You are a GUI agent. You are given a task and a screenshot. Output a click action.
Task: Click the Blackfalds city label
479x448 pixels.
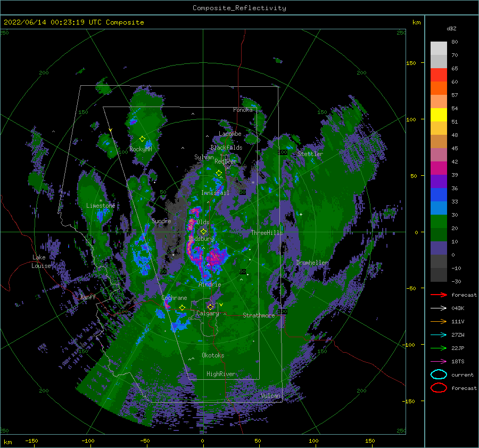pos(226,148)
